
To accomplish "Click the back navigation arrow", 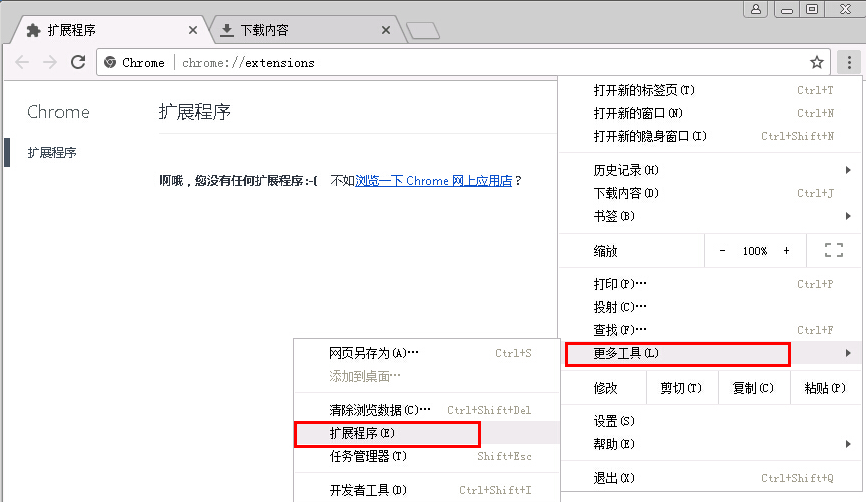I will coord(22,62).
